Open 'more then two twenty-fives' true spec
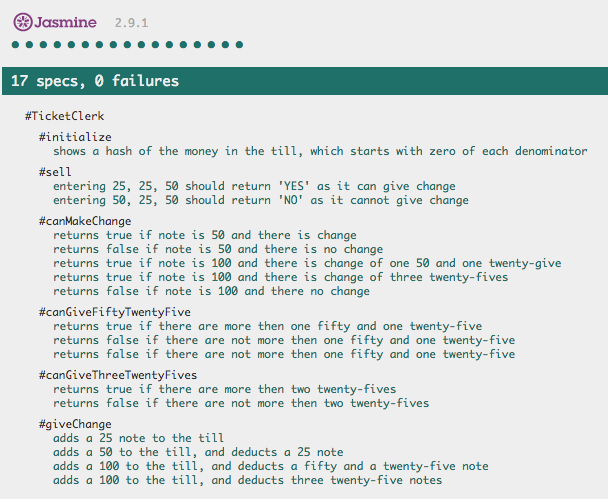608x502 pixels. point(225,389)
